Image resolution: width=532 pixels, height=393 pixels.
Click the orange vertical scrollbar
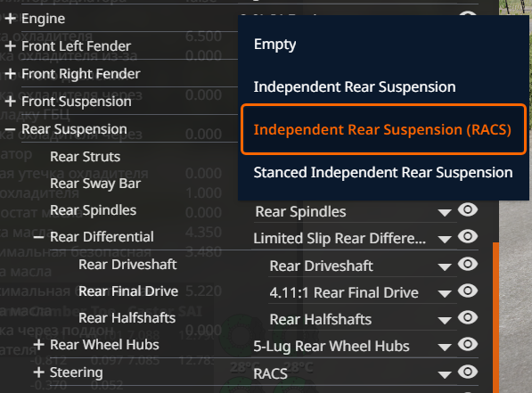point(495,317)
